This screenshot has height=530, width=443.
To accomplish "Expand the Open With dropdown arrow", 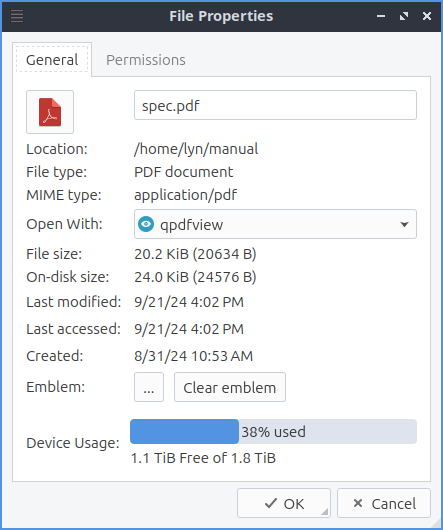I will (x=404, y=224).
